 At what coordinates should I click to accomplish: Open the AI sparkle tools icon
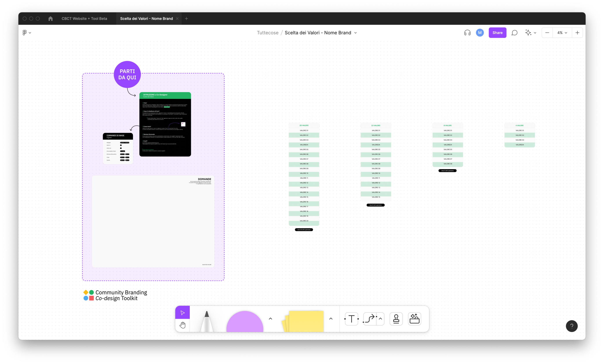click(x=528, y=32)
